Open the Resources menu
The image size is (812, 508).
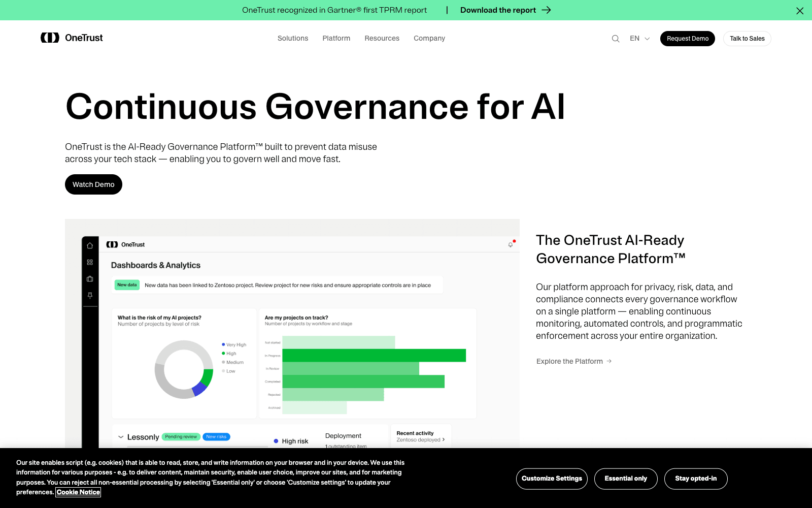point(382,38)
